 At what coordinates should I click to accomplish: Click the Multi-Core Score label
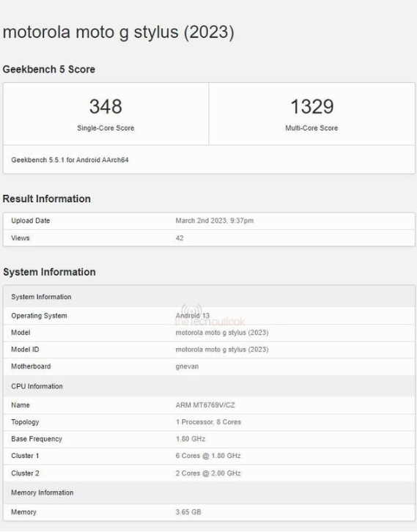pyautogui.click(x=311, y=128)
